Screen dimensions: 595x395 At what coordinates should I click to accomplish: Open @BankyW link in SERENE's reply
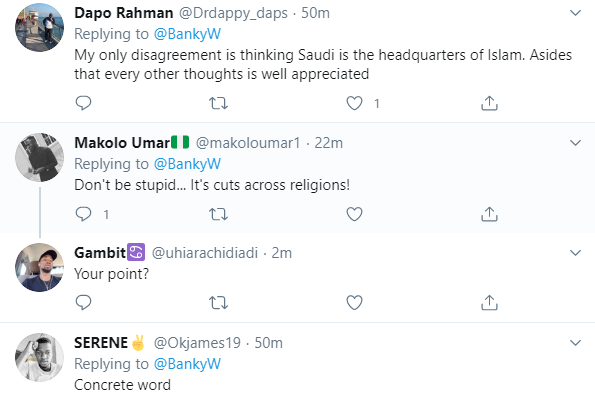click(187, 364)
